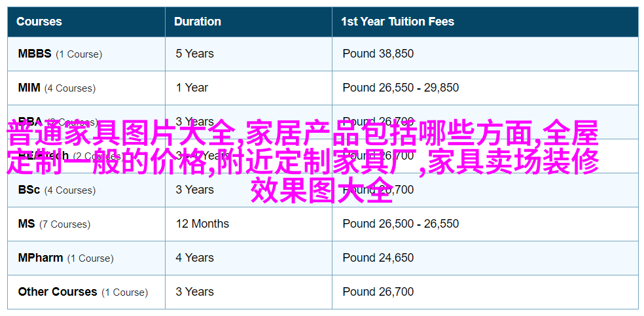The image size is (644, 316).
Task: Open the MS course entry
Action: 27,224
